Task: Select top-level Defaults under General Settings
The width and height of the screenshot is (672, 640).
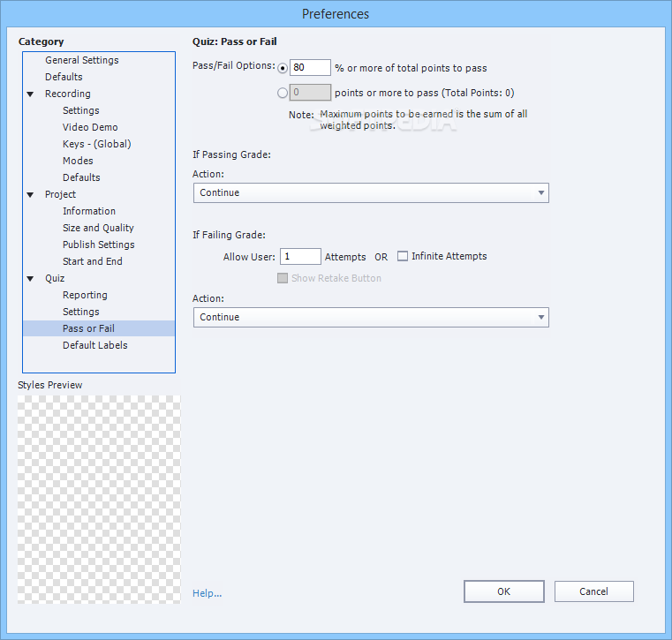Action: coord(64,77)
